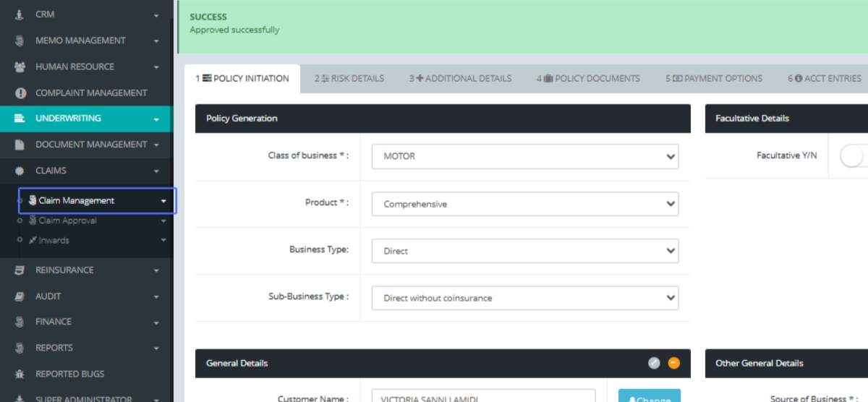Open the Business Type dropdown
Image resolution: width=868 pixels, height=402 pixels.
[524, 251]
